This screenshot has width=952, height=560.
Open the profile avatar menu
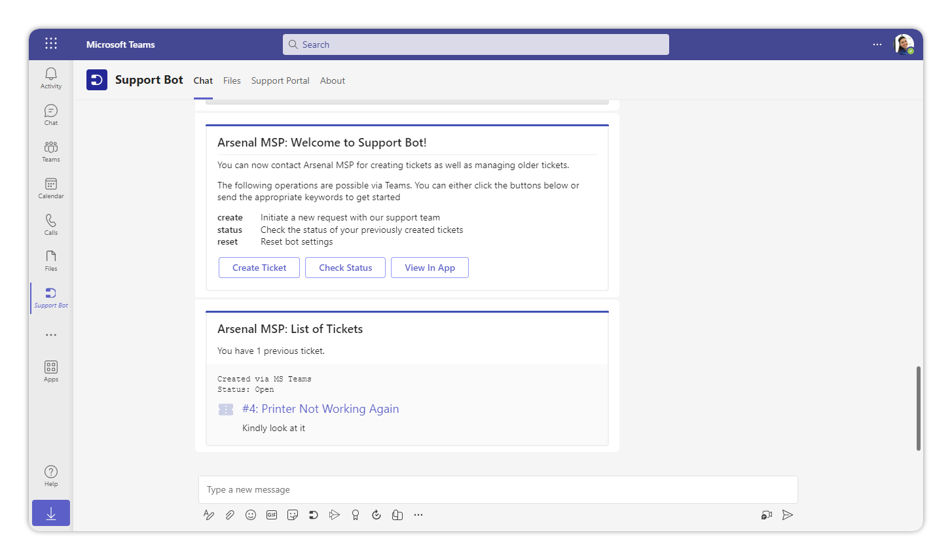pyautogui.click(x=904, y=44)
